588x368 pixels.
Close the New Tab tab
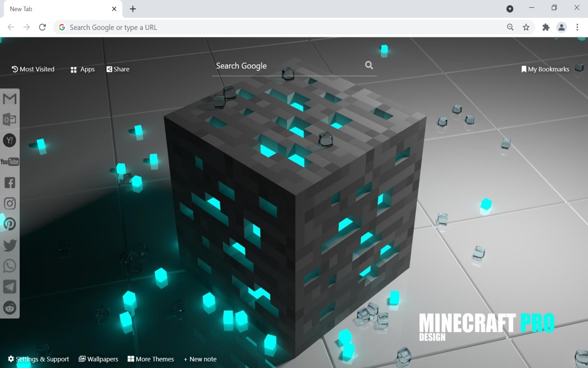114,9
